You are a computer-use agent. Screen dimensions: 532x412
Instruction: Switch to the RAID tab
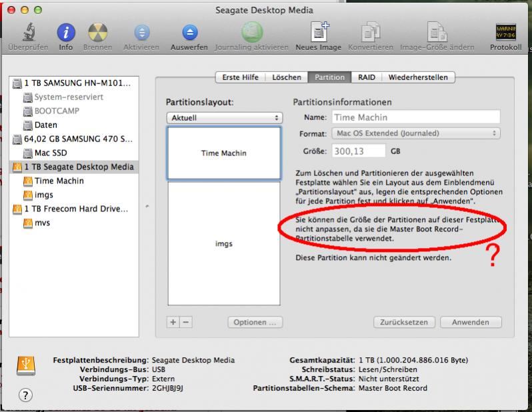tap(367, 77)
